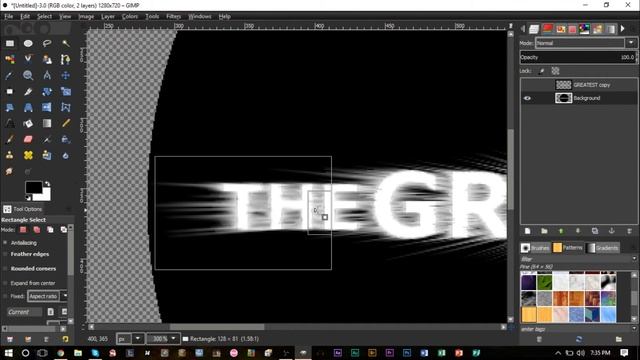Screen dimensions: 640x360
Task: Raise the selected layer
Action: point(561,231)
